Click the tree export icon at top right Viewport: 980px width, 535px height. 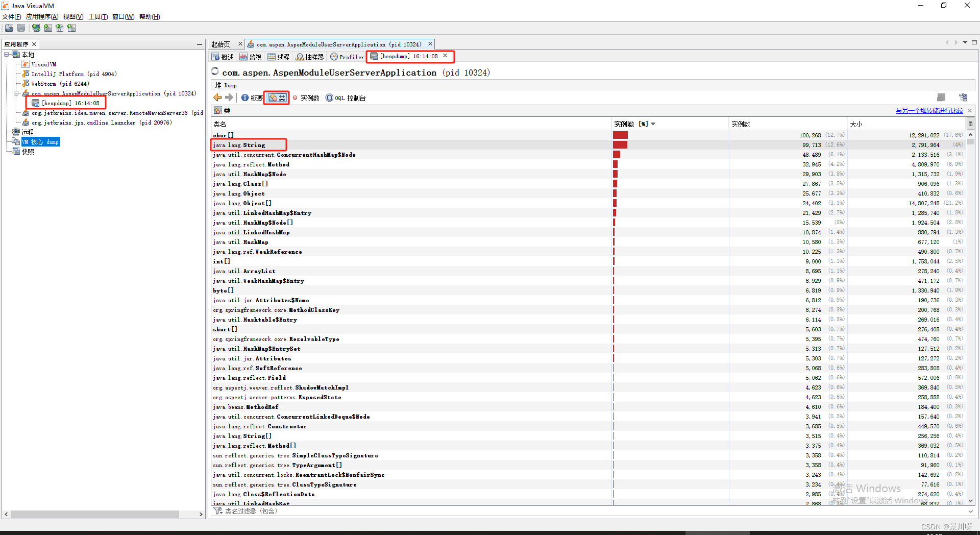point(963,98)
